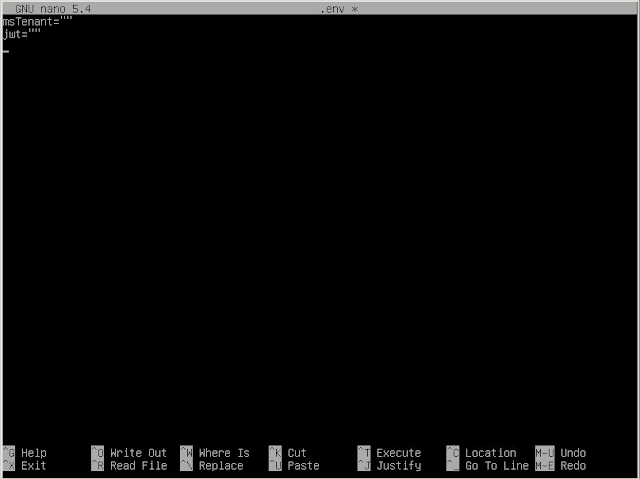This screenshot has width=640, height=479.
Task: Click the M-U Undo shortcut
Action: click(560, 452)
